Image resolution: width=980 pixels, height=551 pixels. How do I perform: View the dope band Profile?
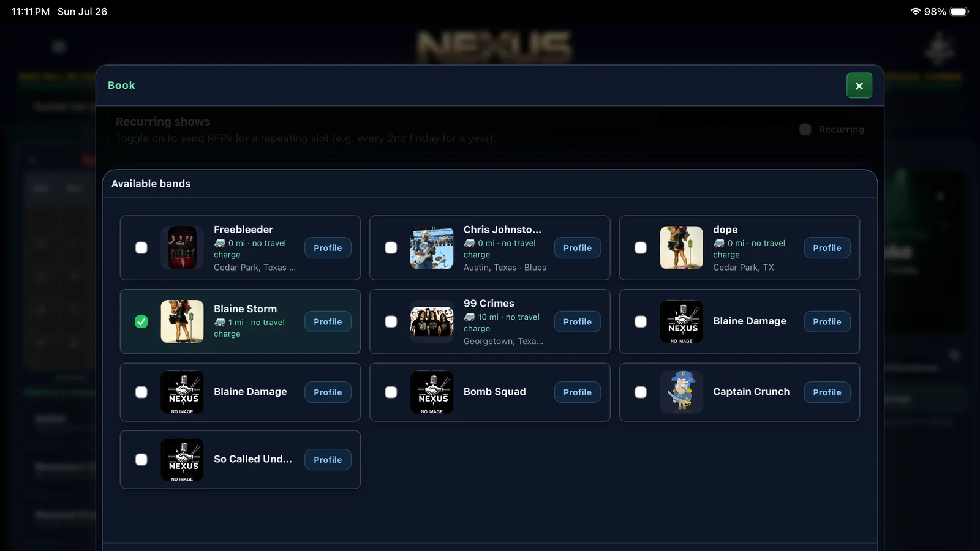tap(827, 248)
